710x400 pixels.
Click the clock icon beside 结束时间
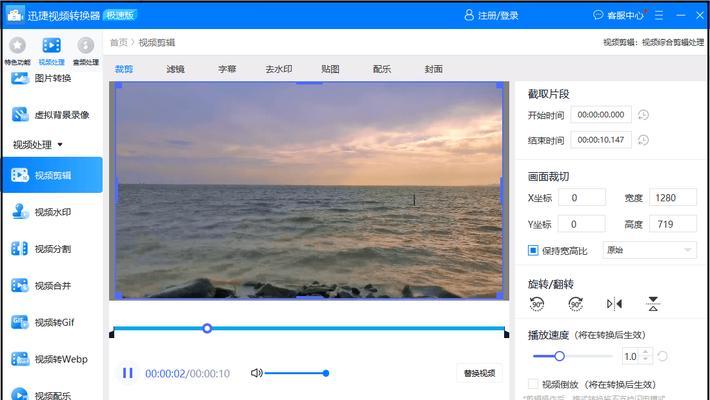pyautogui.click(x=643, y=140)
